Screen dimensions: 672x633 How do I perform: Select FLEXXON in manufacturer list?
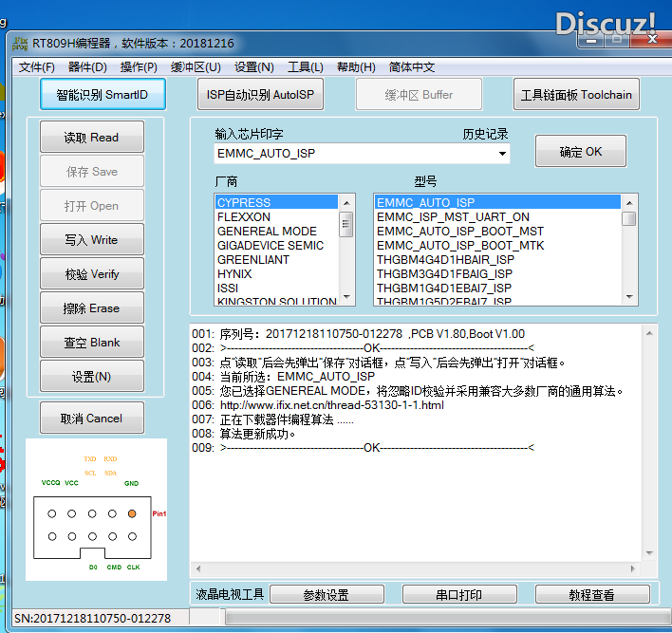click(x=277, y=217)
